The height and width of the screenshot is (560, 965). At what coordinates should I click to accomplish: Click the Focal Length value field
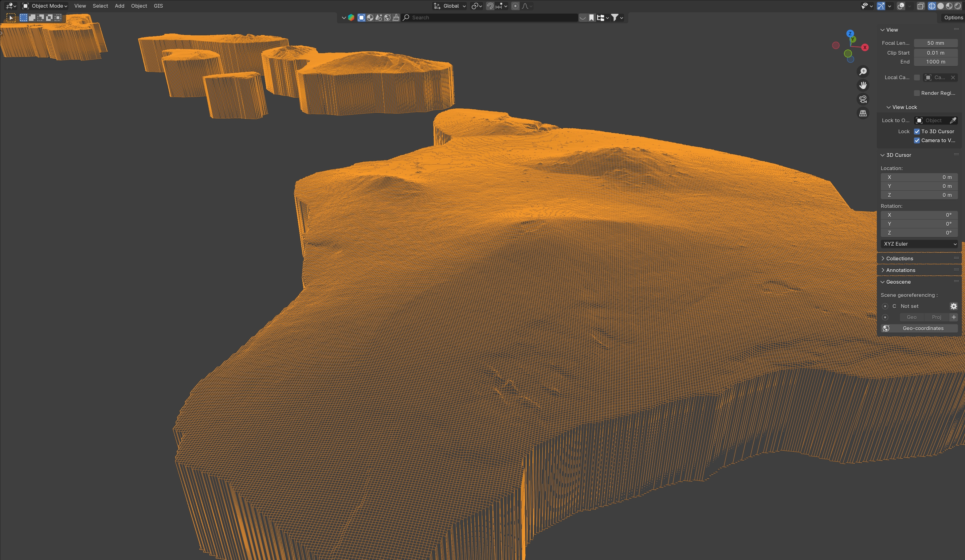click(x=935, y=43)
